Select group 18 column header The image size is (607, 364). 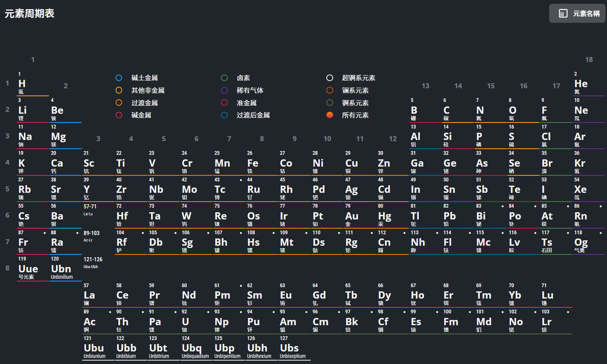coord(589,60)
